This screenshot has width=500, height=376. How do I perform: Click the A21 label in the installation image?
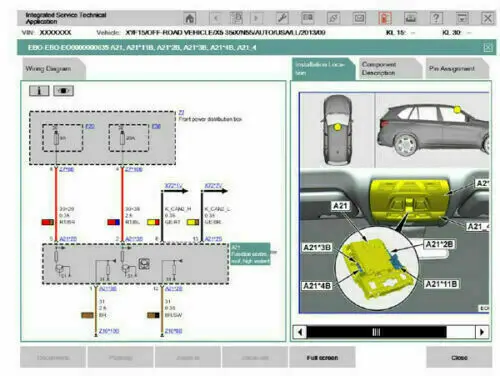tap(341, 206)
